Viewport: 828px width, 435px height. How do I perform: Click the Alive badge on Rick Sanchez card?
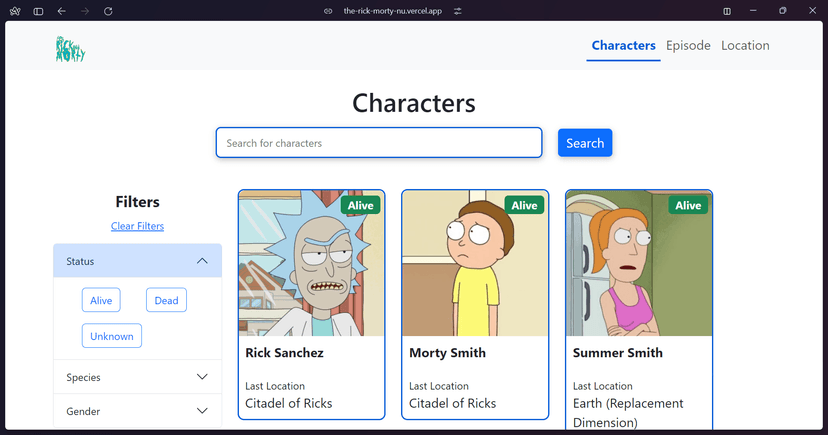pos(361,205)
